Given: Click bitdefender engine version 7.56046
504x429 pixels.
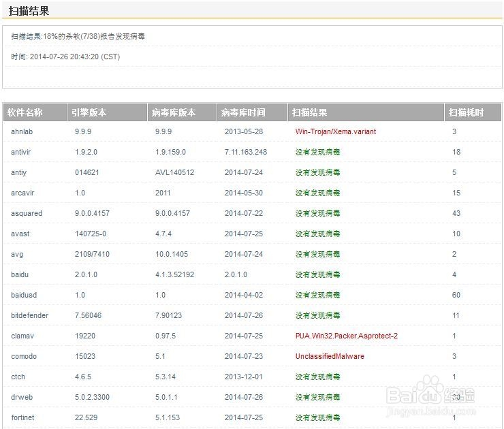Looking at the screenshot, I should (88, 315).
